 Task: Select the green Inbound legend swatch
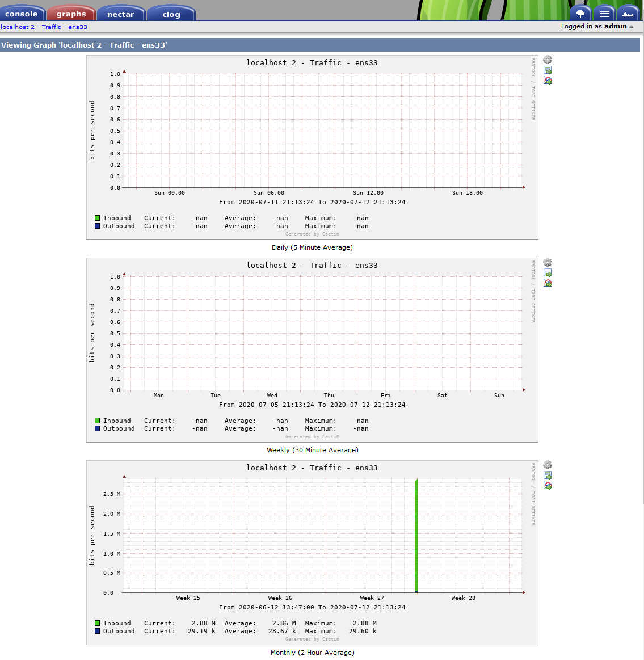(96, 217)
